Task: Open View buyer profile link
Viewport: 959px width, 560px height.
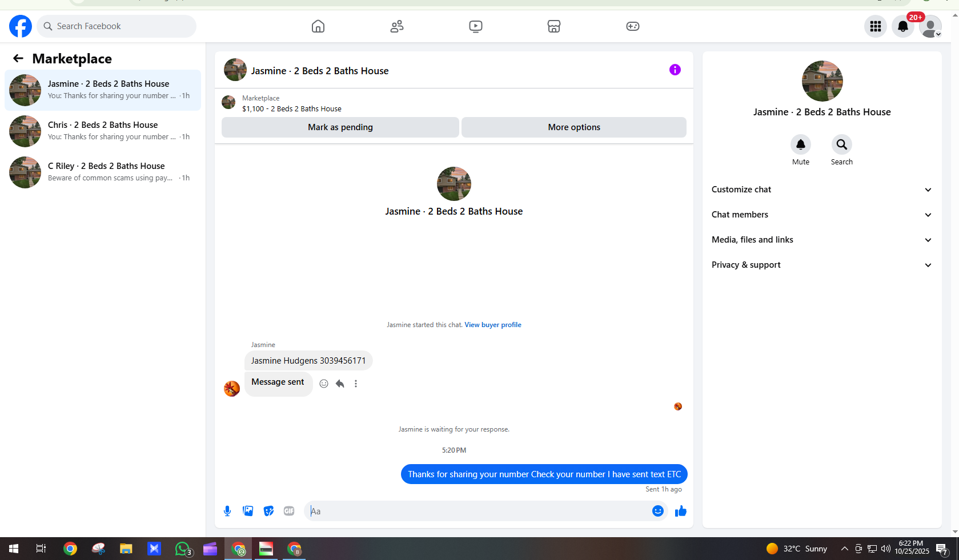Action: point(493,325)
